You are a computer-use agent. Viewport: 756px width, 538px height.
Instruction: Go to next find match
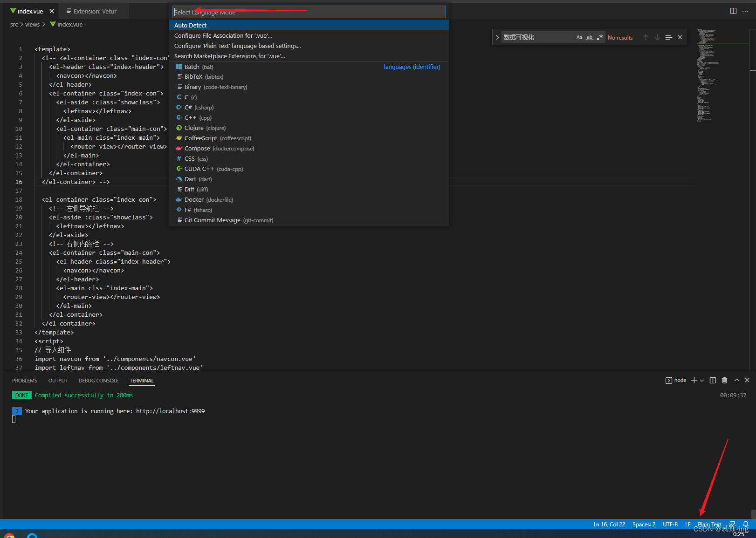tap(657, 37)
